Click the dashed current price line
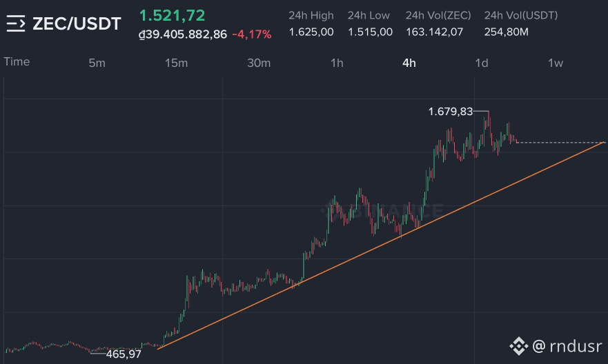 pos(560,143)
